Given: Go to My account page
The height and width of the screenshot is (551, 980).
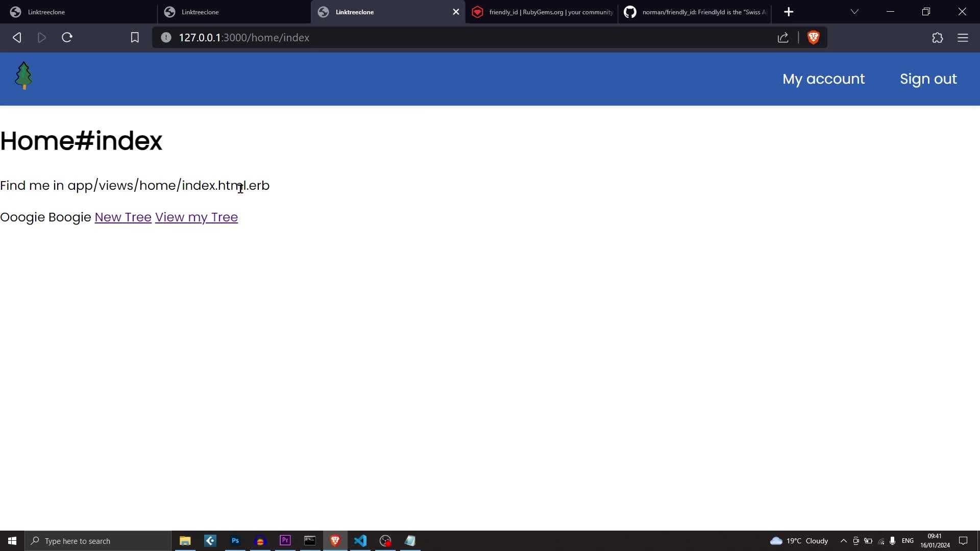Looking at the screenshot, I should (823, 79).
